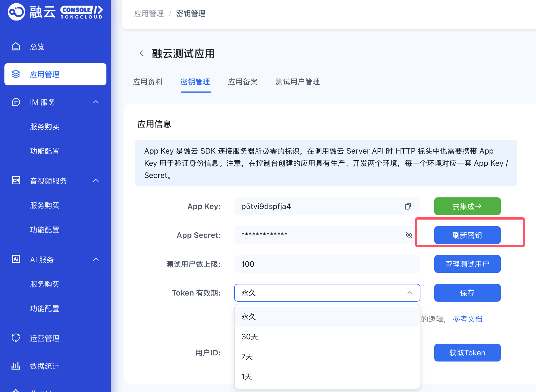Image resolution: width=536 pixels, height=392 pixels.
Task: Open the 总览 home icon
Action: tap(16, 47)
